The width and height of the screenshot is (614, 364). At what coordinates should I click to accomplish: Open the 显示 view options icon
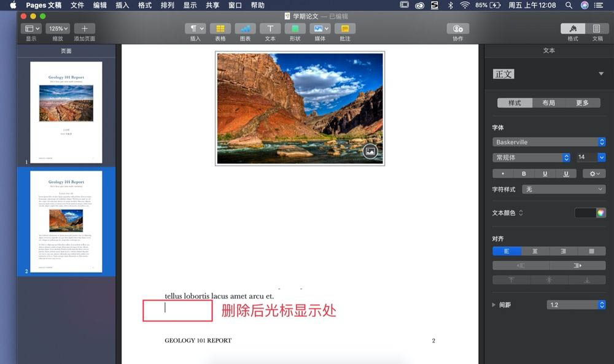point(31,29)
